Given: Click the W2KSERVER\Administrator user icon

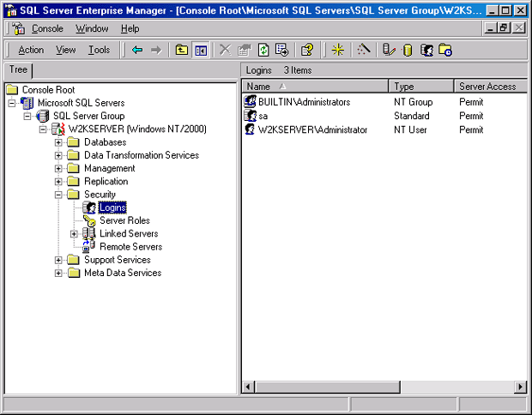Looking at the screenshot, I should (x=250, y=129).
